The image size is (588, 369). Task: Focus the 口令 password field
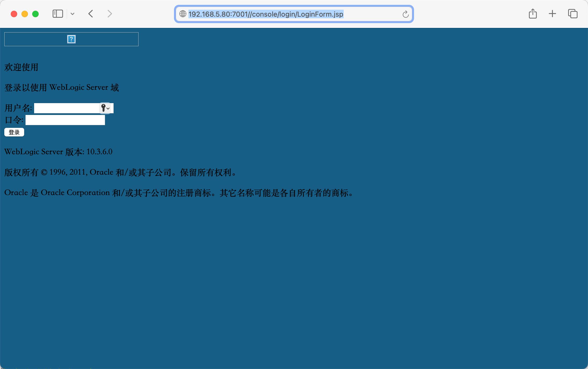pyautogui.click(x=65, y=120)
